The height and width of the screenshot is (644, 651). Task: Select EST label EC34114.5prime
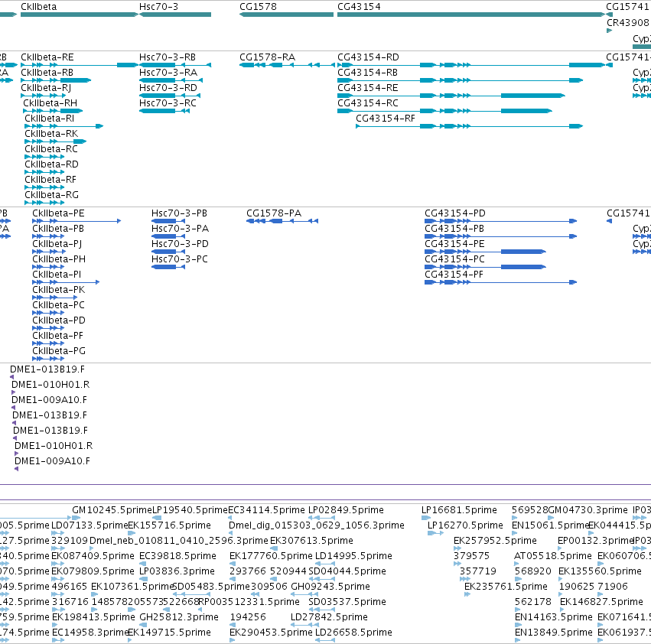pos(266,510)
